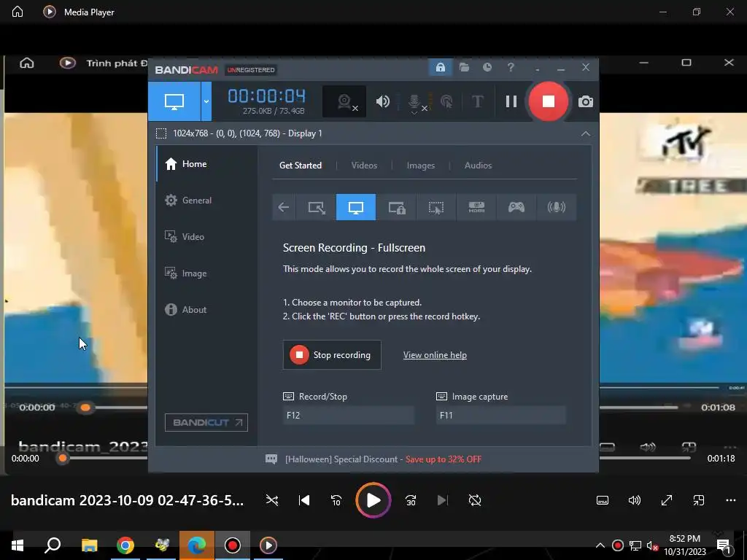
Task: Switch to the Images tab
Action: point(421,166)
